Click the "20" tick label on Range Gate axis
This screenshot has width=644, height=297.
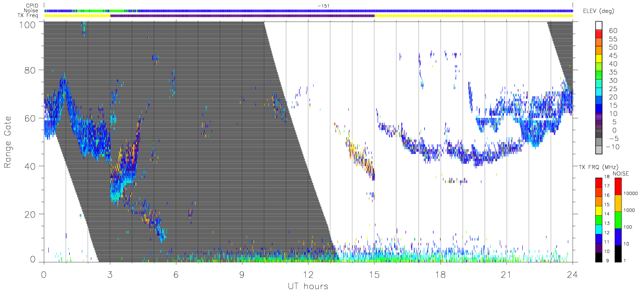tap(31, 214)
